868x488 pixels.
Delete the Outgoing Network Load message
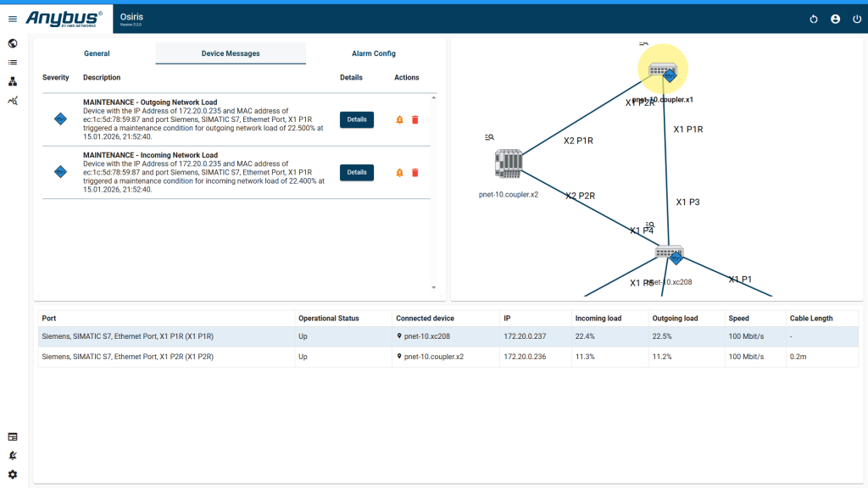(415, 119)
